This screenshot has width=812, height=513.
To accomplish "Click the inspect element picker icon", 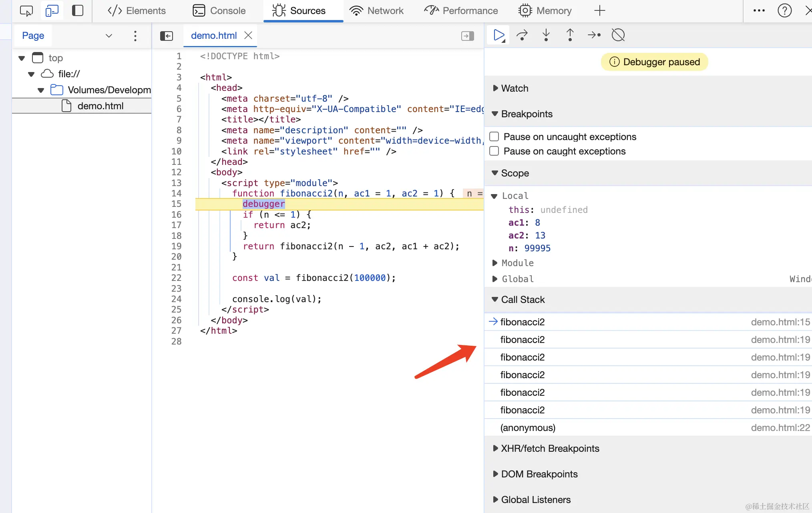I will pos(26,11).
